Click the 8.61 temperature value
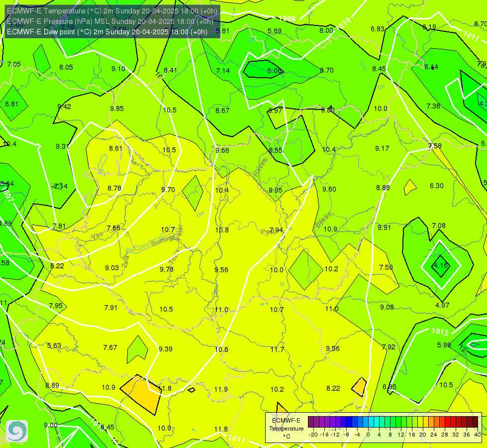Screen dimensions: 487x448 pos(115,149)
